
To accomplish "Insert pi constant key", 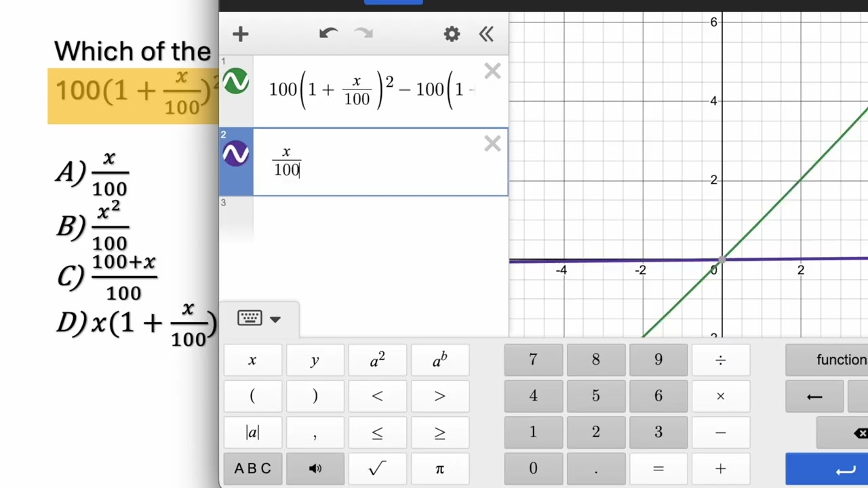I will coord(439,469).
